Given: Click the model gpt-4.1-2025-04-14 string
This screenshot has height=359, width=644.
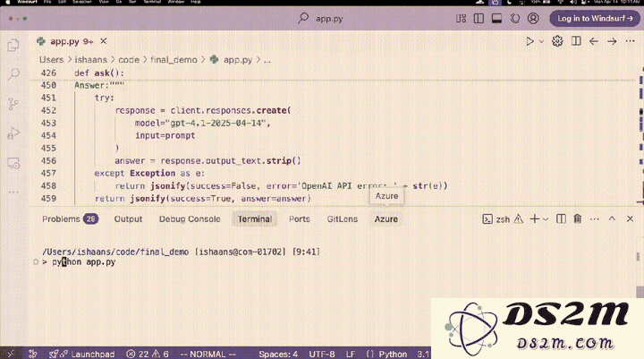Looking at the screenshot, I should [x=218, y=123].
